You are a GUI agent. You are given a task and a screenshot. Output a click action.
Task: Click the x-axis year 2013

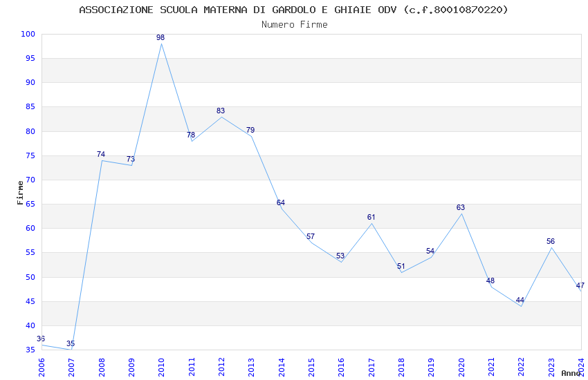[252, 368]
